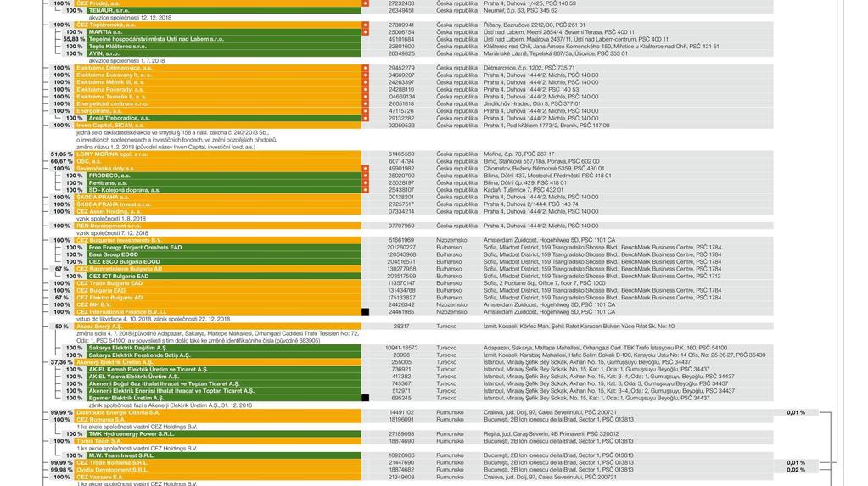
Task: Click the red marker on the MARTIA a.s. row
Action: coord(366,32)
